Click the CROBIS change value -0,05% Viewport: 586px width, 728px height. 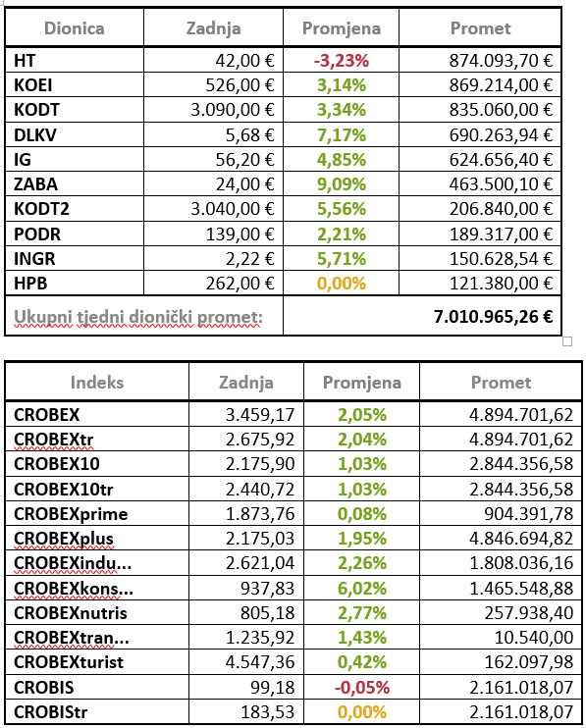tap(362, 687)
